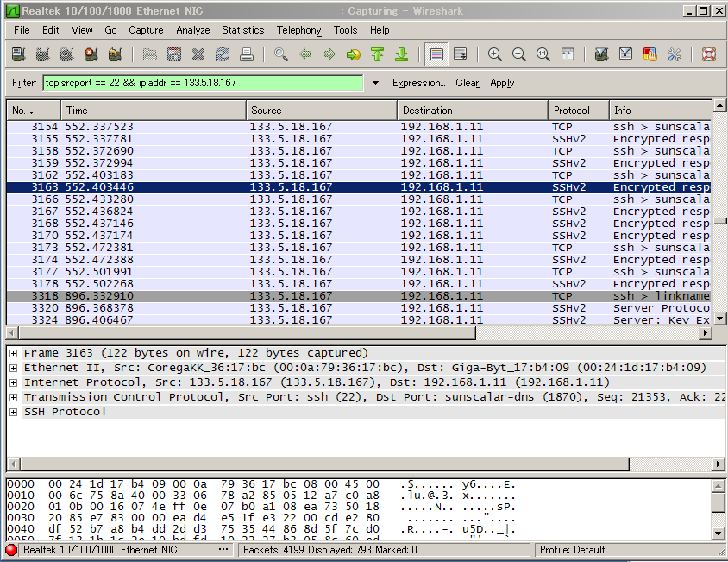Expand the Frame 3163 tree node

pos(14,353)
